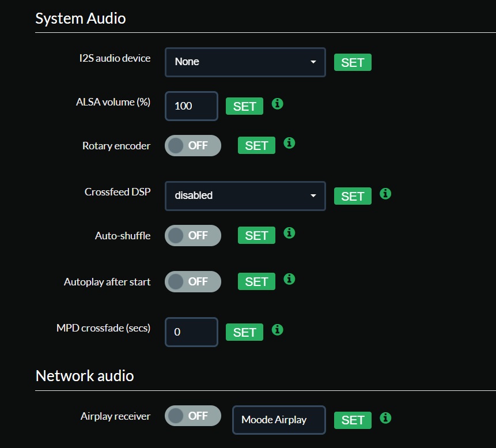Enable the Airplay receiver switch
The height and width of the screenshot is (448, 496).
tap(192, 416)
